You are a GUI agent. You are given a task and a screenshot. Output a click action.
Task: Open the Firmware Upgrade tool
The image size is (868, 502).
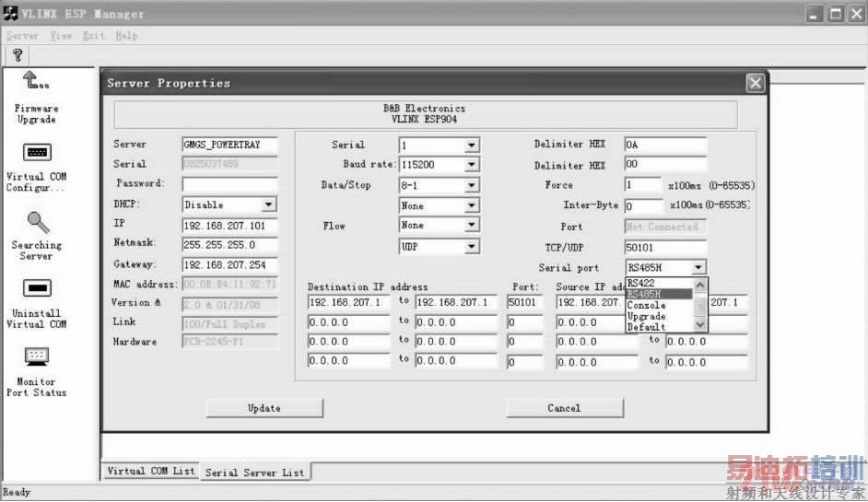click(x=36, y=98)
